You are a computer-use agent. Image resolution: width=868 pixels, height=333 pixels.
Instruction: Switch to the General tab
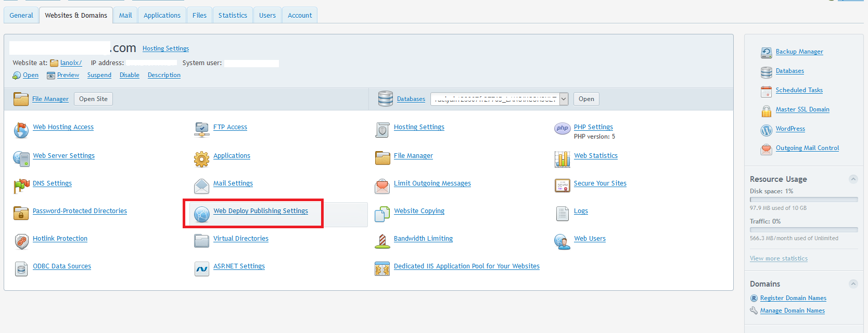tap(21, 15)
